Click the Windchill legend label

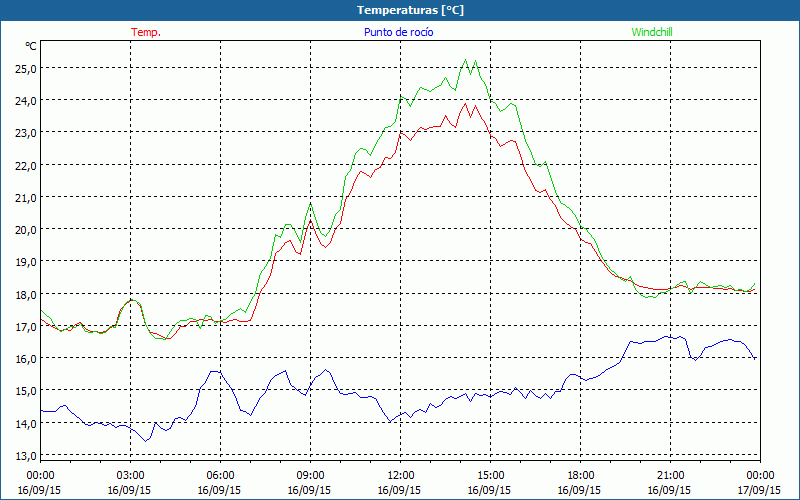[652, 32]
